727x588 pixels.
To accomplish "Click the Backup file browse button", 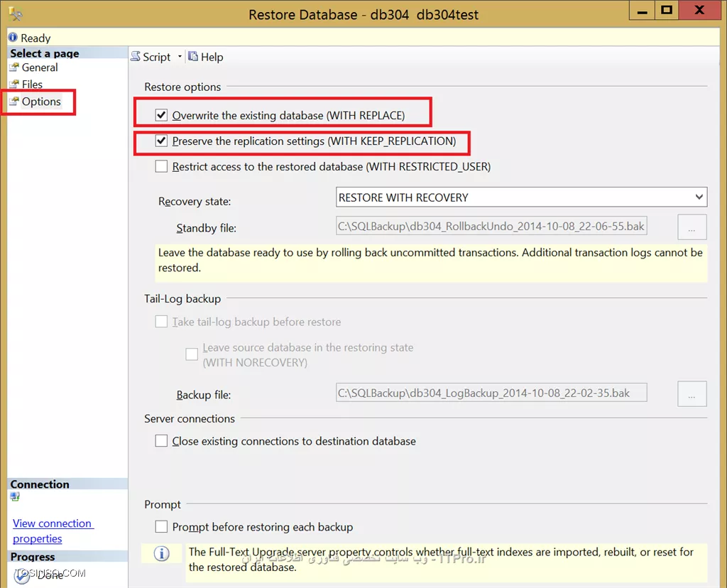I will 692,393.
